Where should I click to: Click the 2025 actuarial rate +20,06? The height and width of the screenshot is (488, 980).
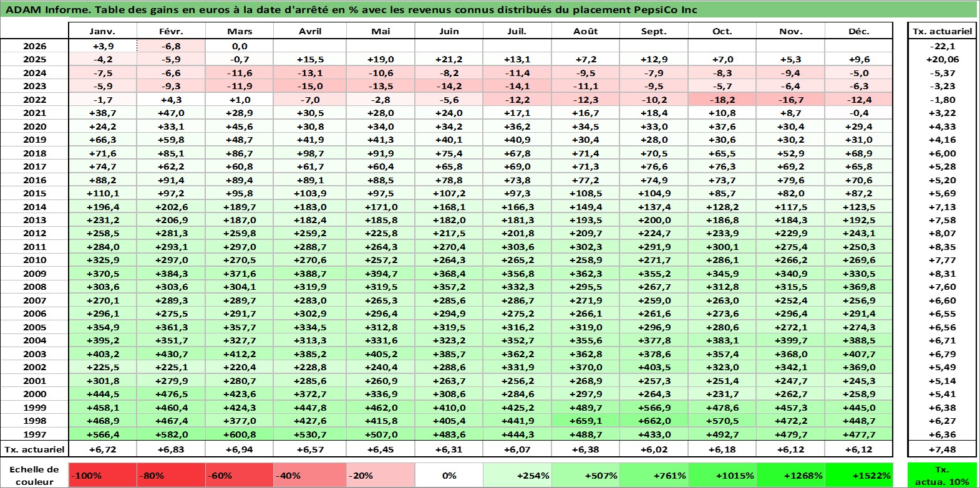[942, 59]
